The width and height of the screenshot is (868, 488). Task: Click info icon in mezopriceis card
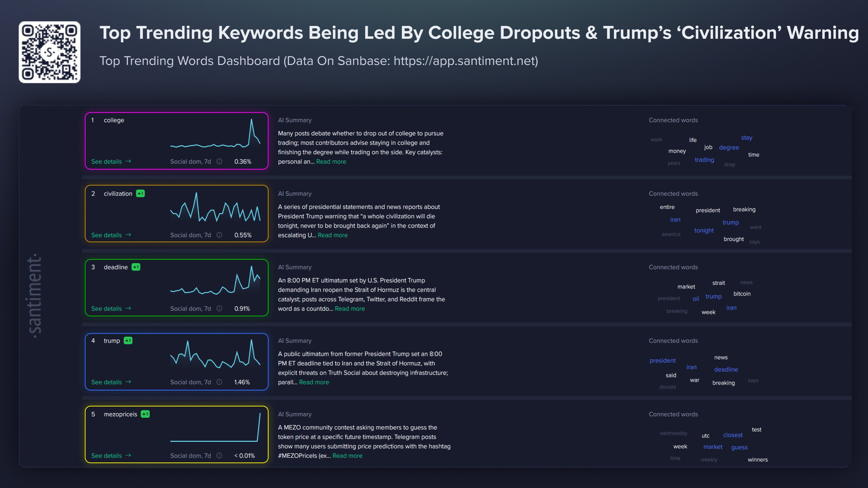click(x=220, y=455)
